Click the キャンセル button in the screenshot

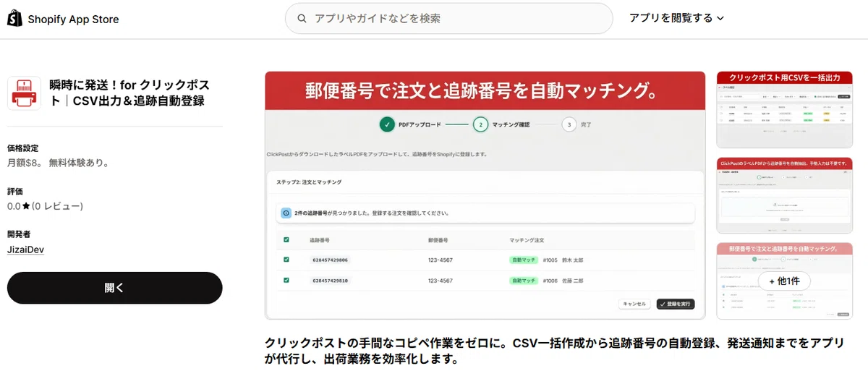634,304
